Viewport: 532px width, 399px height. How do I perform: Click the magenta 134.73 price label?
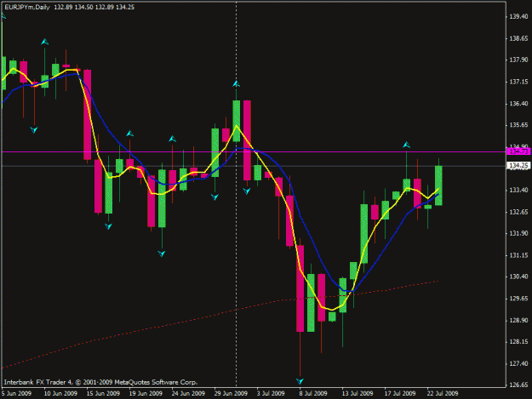coord(518,151)
